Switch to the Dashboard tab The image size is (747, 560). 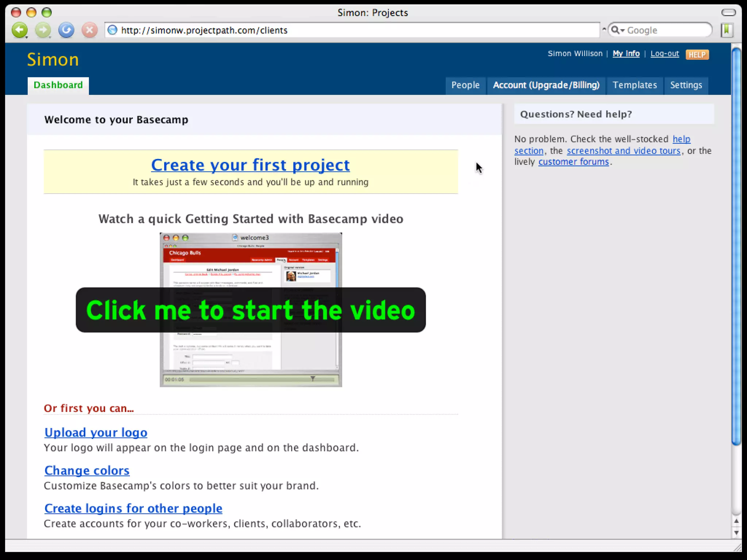coord(58,85)
